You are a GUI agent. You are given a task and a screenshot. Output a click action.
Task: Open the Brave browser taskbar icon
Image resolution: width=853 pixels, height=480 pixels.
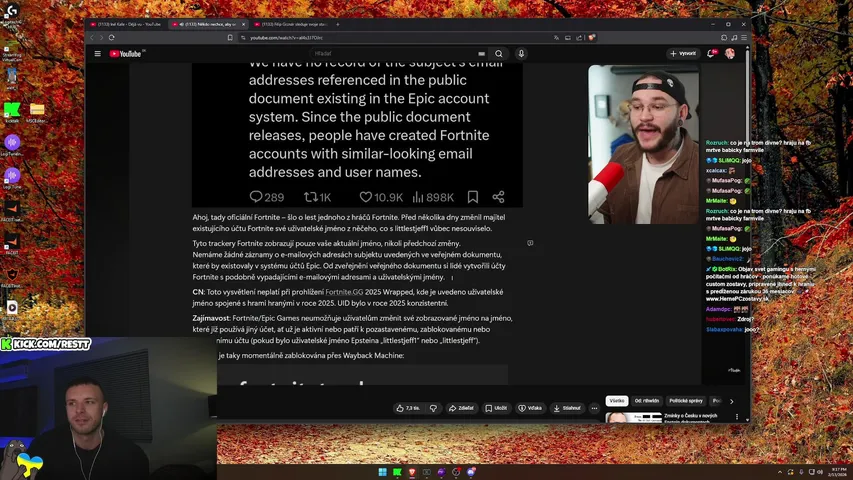(x=412, y=472)
